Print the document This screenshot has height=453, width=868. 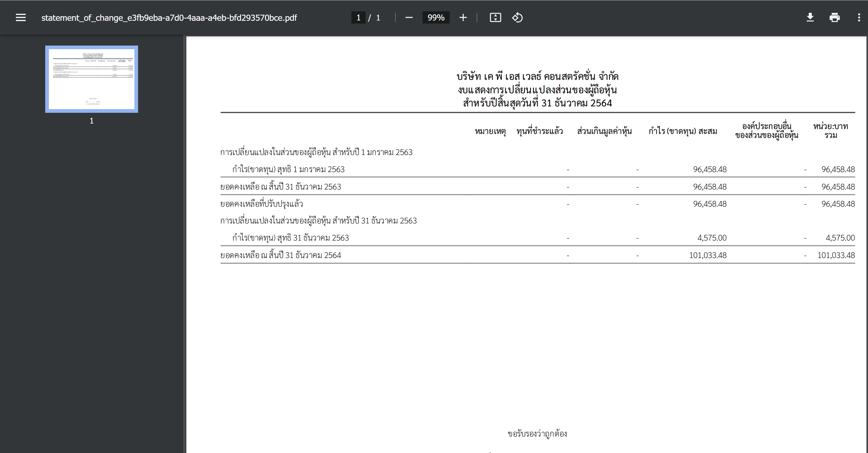834,17
